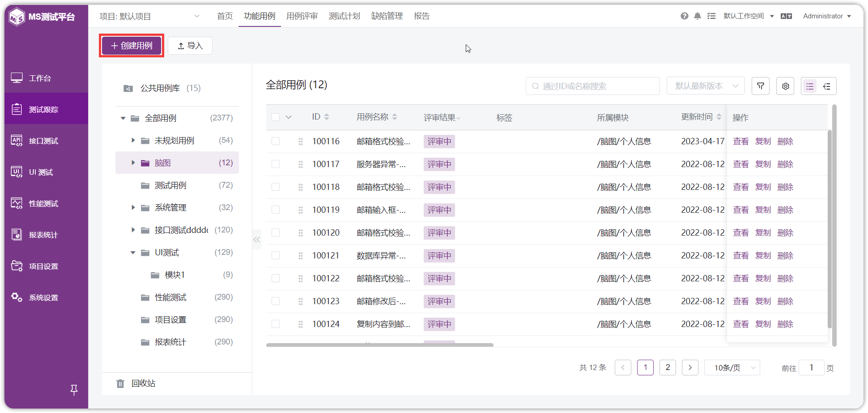Switch language with the translate icon
This screenshot has height=413, width=868.
[x=786, y=16]
